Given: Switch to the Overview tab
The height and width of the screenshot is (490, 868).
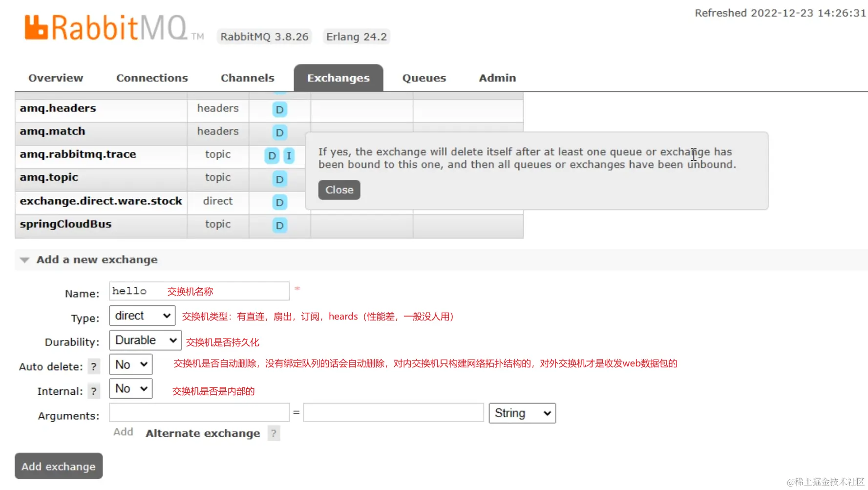Looking at the screenshot, I should pos(56,78).
